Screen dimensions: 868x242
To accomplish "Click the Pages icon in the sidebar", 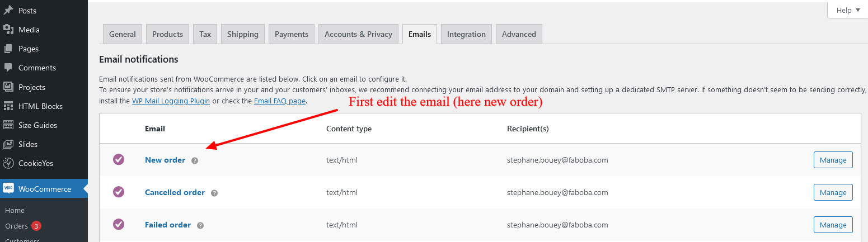I will click(8, 49).
